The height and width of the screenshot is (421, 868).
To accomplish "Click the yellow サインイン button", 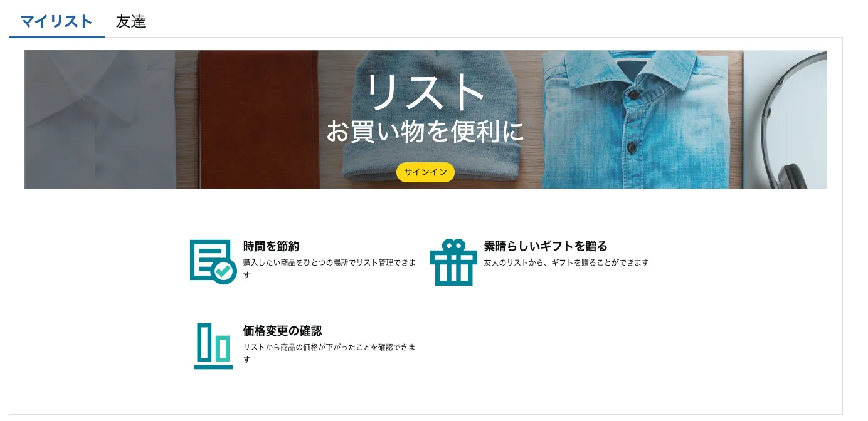I will [425, 172].
